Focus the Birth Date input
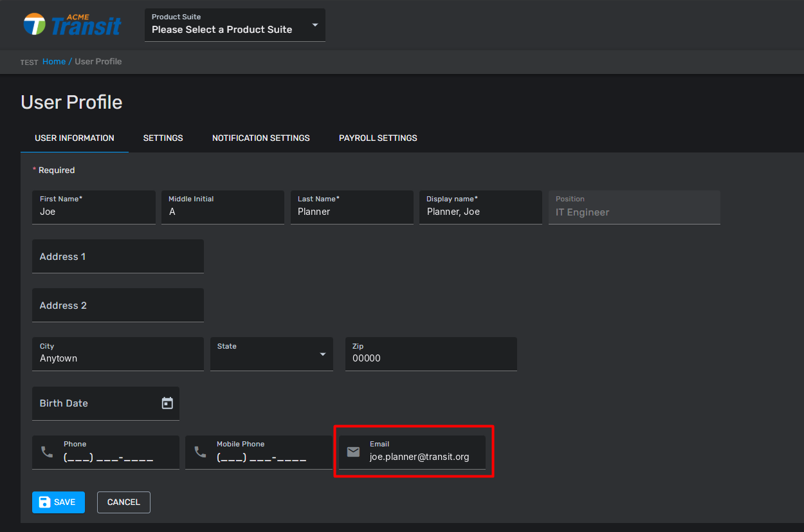804x532 pixels. [x=105, y=403]
